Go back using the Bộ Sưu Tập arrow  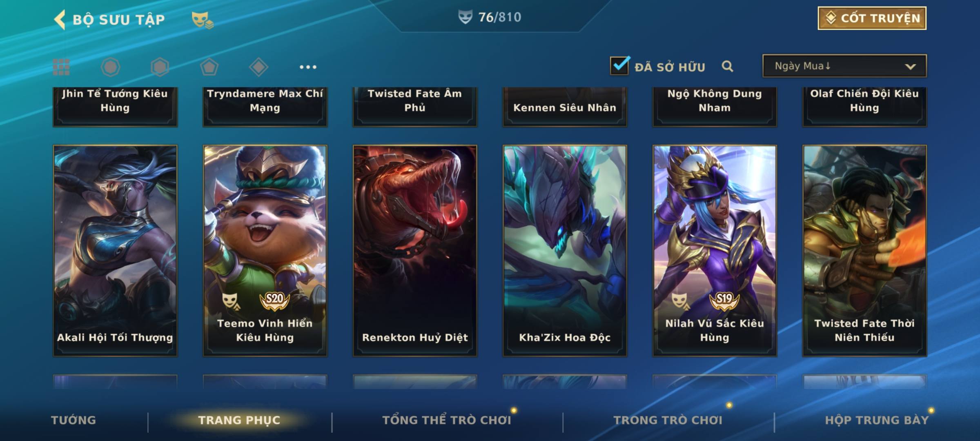coord(60,20)
